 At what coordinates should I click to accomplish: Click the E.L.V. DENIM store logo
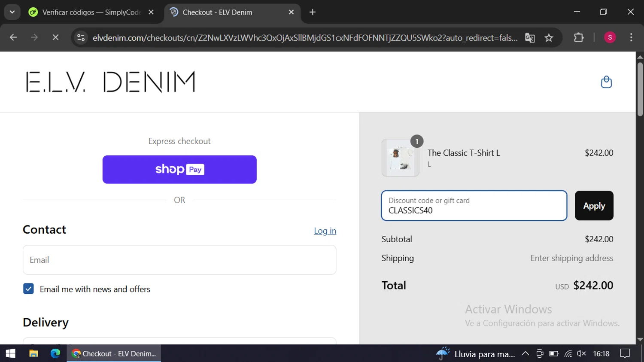coord(110,82)
